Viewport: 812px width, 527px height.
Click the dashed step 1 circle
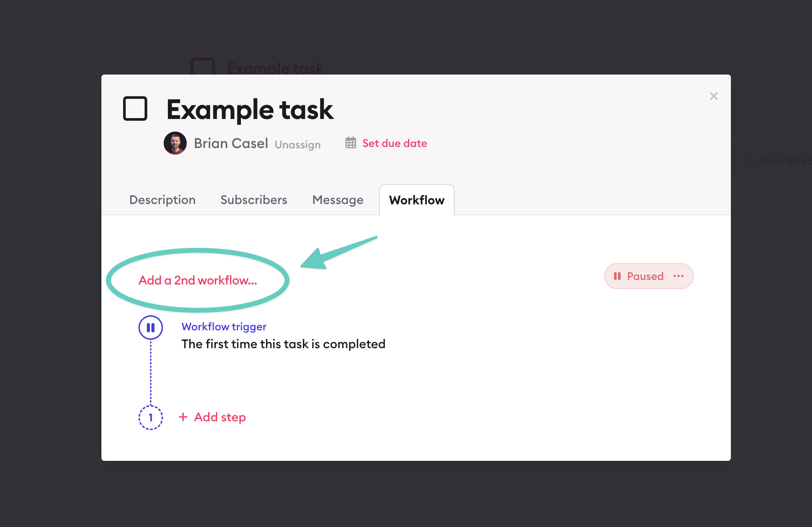(x=151, y=417)
